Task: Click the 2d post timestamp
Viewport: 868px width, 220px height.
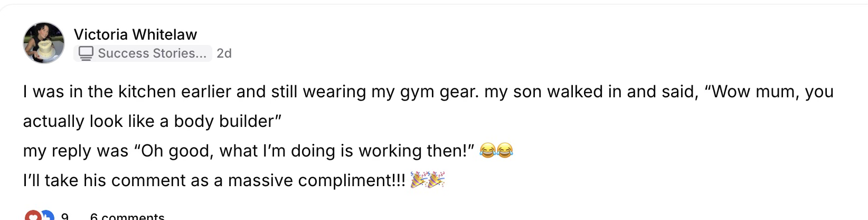Action: pos(224,53)
